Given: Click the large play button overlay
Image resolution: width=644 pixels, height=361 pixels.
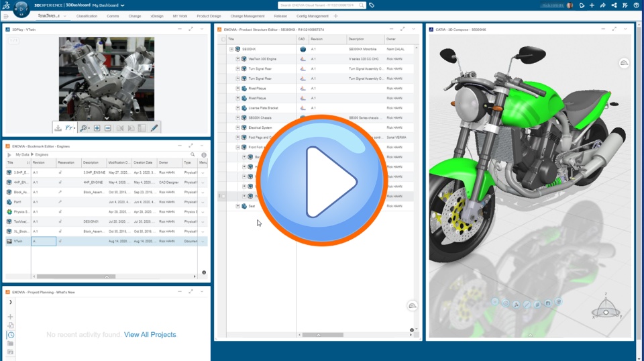Looking at the screenshot, I should tap(321, 180).
